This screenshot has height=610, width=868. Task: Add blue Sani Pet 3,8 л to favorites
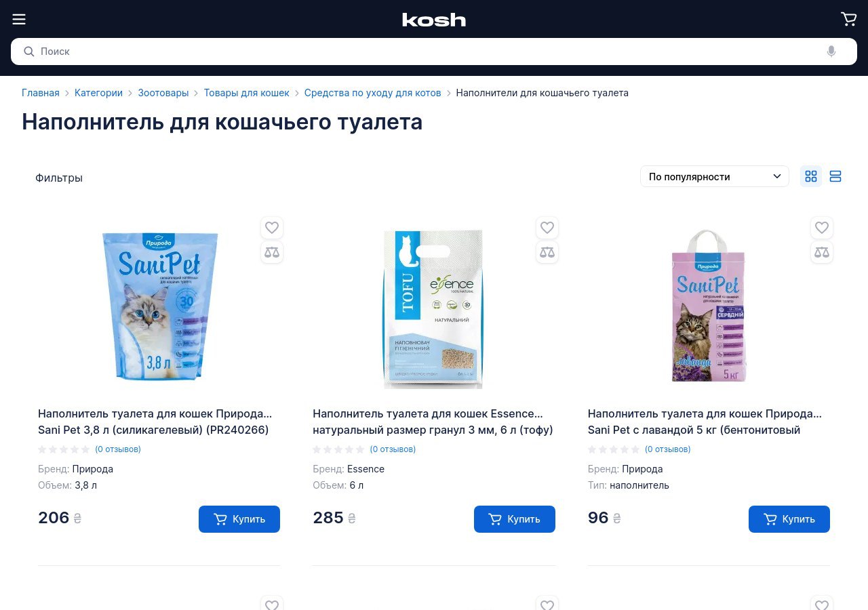coord(272,228)
